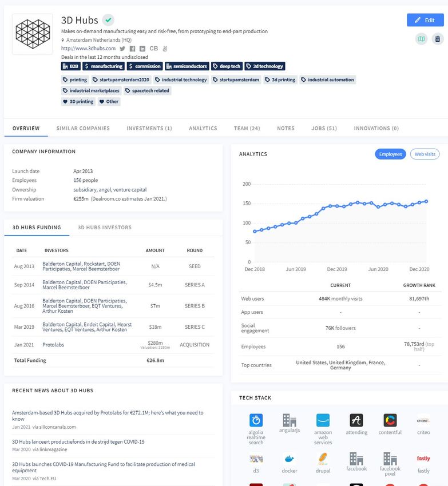Click the €255m firm valuation value
This screenshot has width=448, height=486.
coord(81,198)
